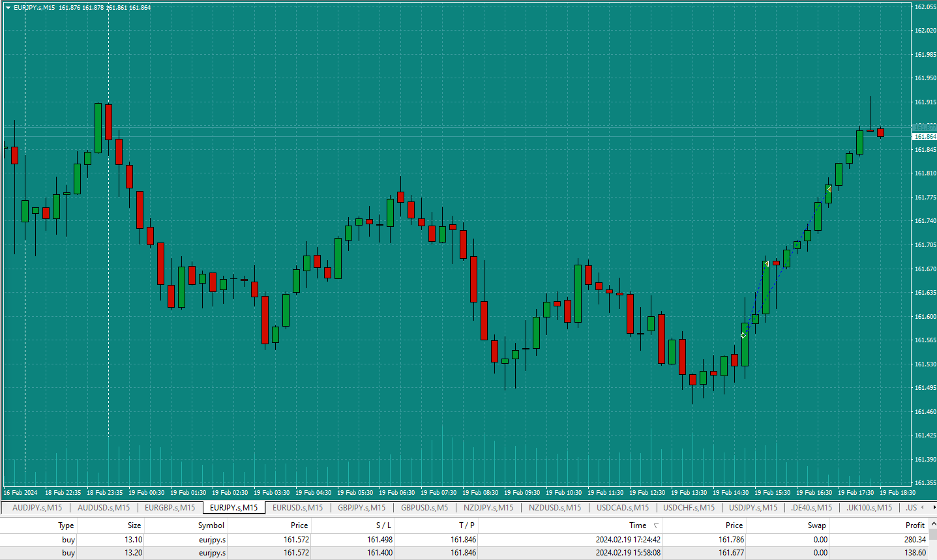Click the first exit arrow marker near 161.677
937x560 pixels.
click(767, 264)
